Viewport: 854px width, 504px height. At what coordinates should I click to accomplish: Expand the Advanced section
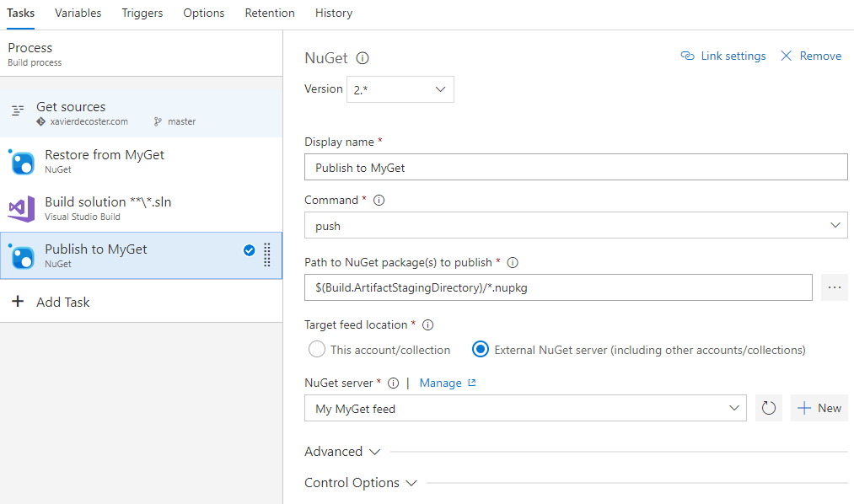point(342,452)
